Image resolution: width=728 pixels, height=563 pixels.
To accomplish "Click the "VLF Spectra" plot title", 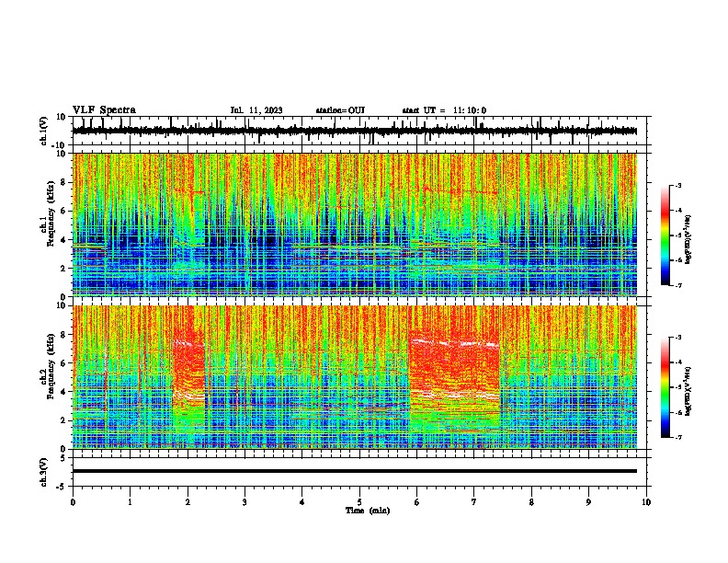I will click(104, 110).
